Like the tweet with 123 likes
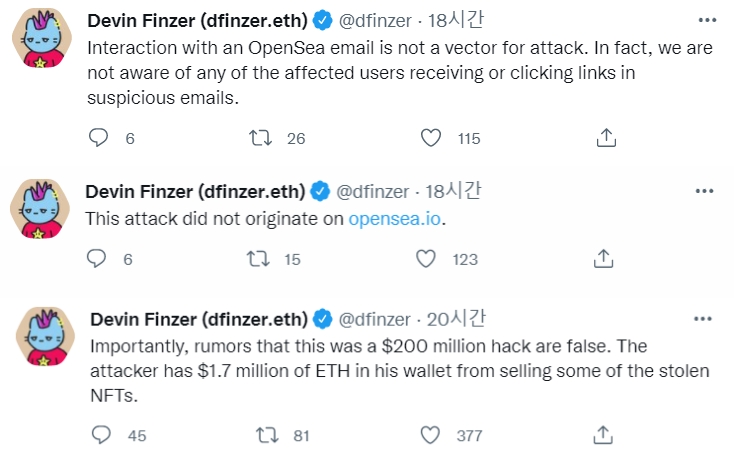This screenshot has height=470, width=734. tap(426, 259)
